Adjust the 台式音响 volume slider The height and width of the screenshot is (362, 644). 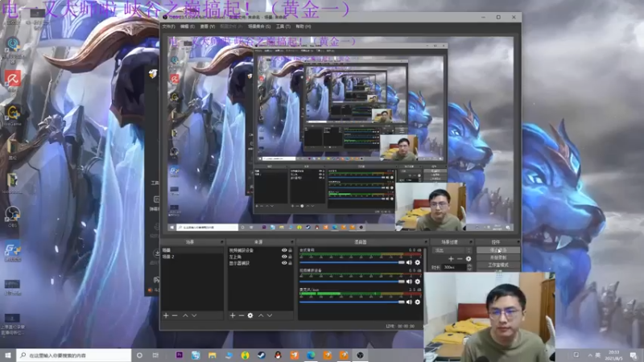(x=353, y=262)
